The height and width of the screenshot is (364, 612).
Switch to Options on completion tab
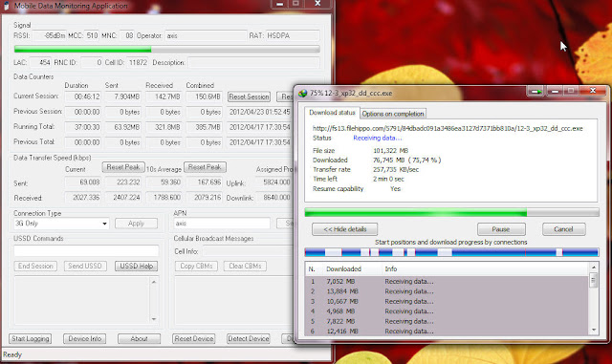tap(393, 114)
